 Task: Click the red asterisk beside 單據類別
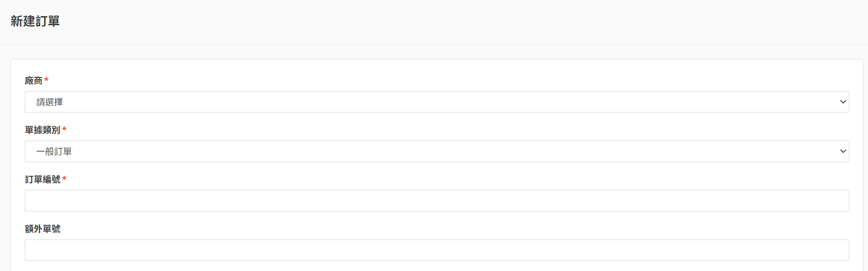[x=64, y=130]
